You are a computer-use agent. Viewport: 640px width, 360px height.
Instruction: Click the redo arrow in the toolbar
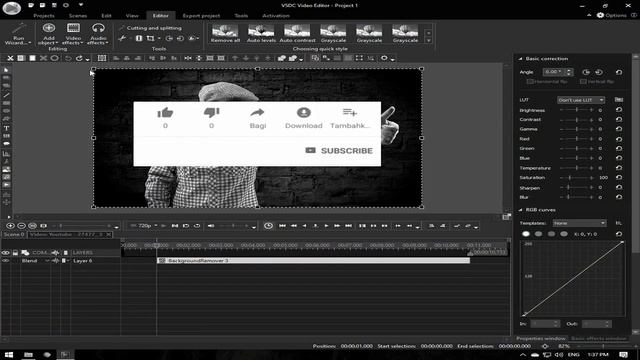click(x=79, y=58)
